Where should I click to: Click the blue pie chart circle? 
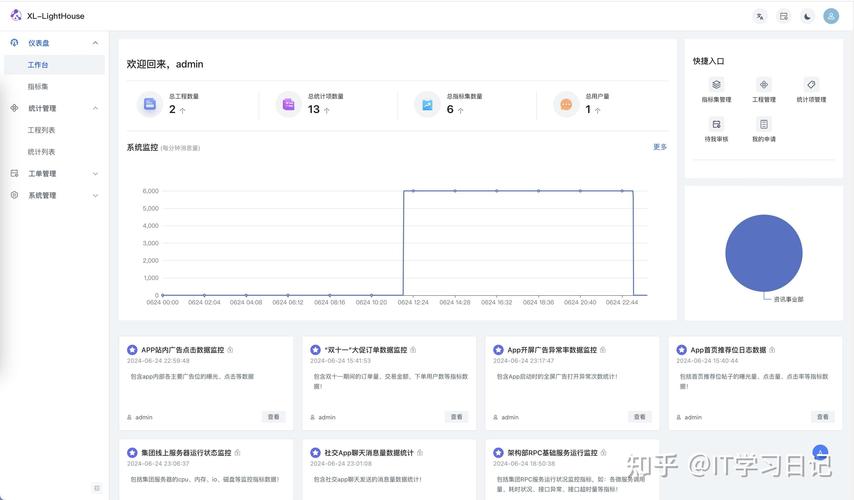pyautogui.click(x=764, y=253)
